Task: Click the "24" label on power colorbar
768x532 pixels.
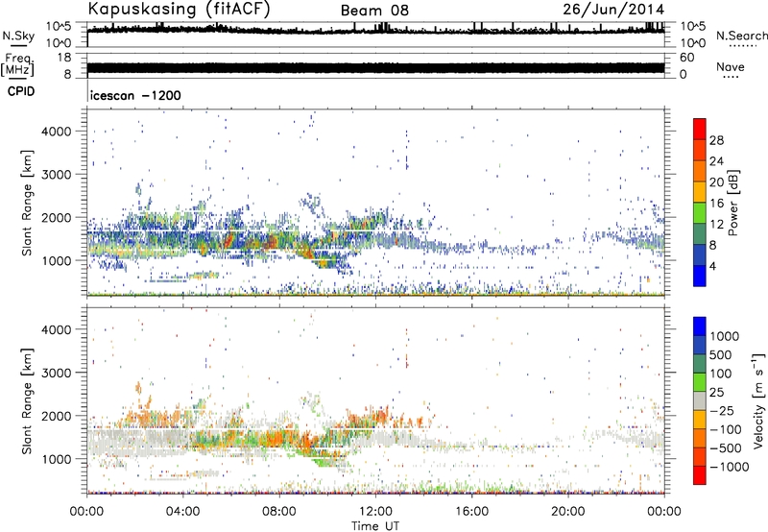Action: pyautogui.click(x=716, y=161)
